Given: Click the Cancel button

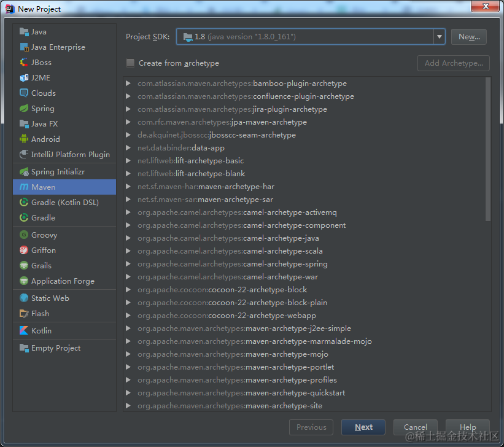Looking at the screenshot, I should (x=415, y=427).
